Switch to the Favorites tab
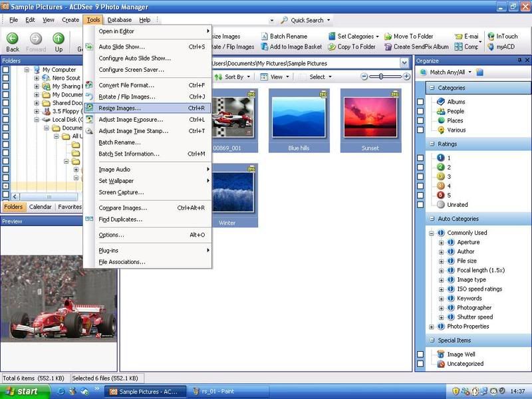532x399 pixels. pyautogui.click(x=70, y=207)
